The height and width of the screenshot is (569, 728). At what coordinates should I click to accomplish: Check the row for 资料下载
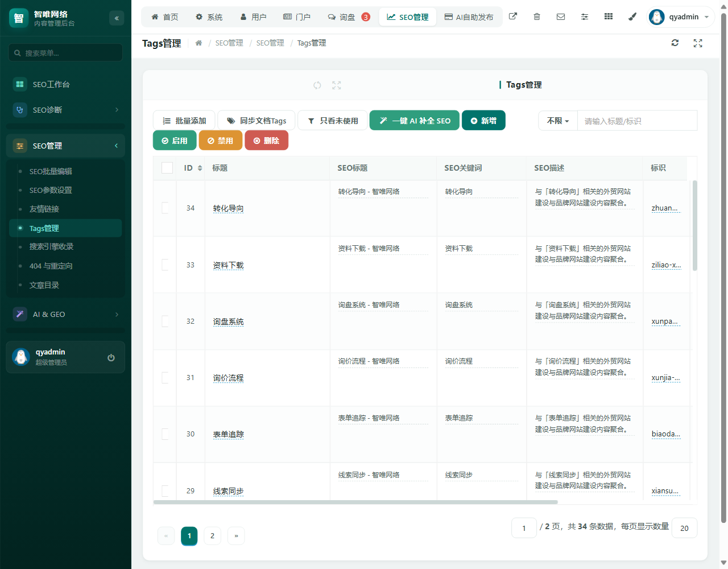165,265
